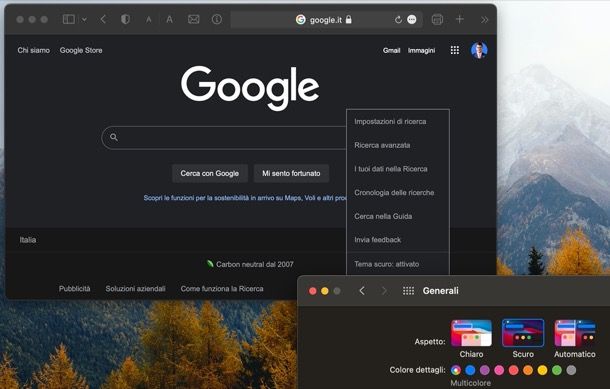Click the Google favicon in the address bar
Image resolution: width=610 pixels, height=389 pixels.
coord(300,19)
